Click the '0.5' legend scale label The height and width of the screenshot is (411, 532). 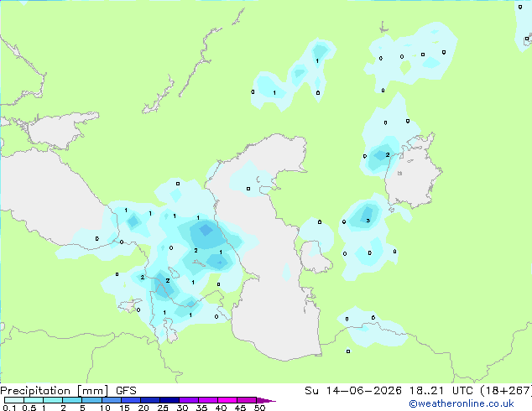pos(29,408)
